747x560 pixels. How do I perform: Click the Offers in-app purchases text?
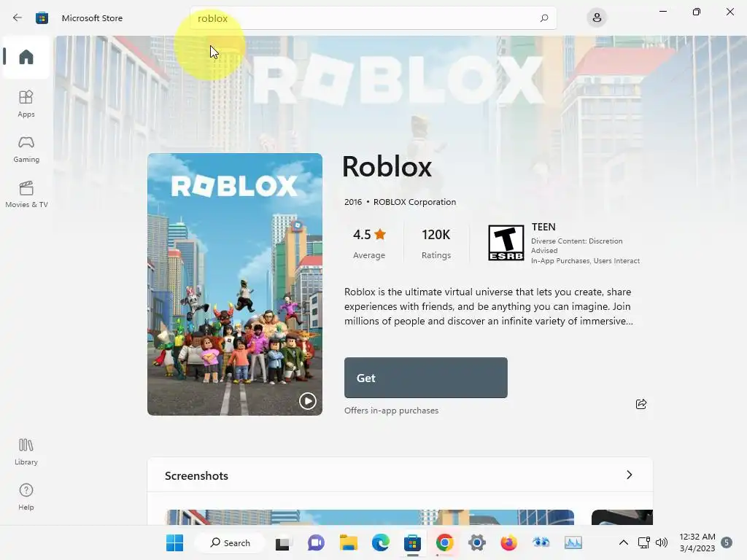tap(391, 411)
